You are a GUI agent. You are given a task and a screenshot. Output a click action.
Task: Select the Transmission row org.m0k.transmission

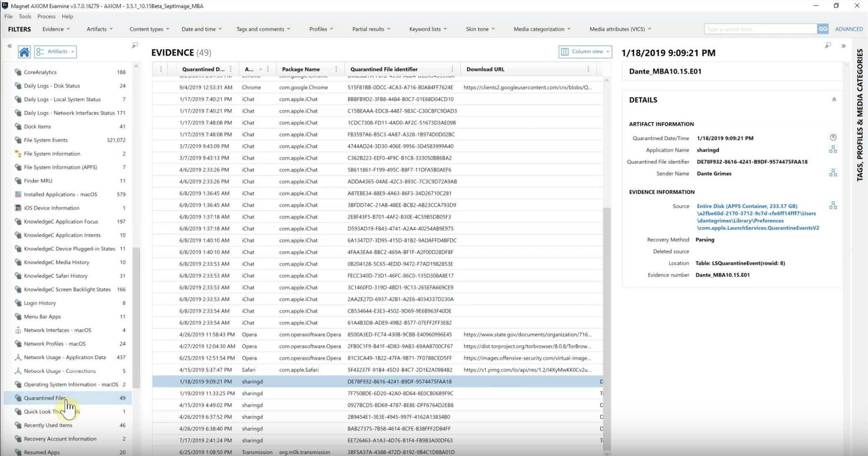tap(378, 452)
